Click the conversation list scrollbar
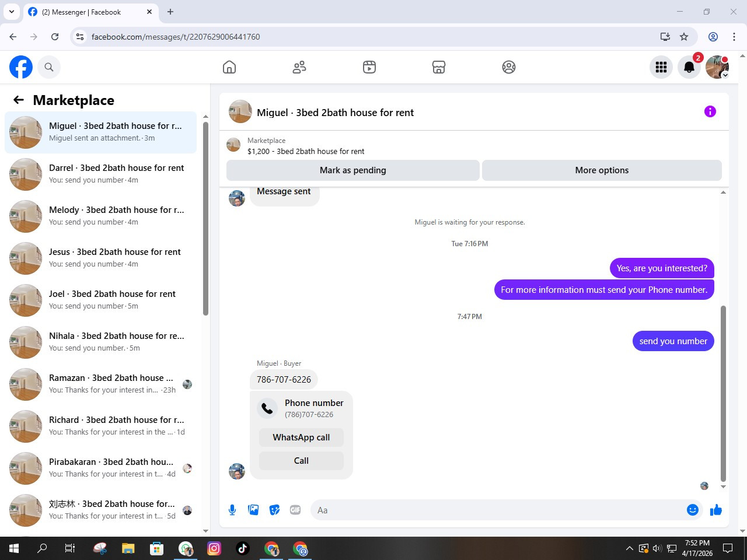Screen dimensions: 747x560 pyautogui.click(x=205, y=219)
